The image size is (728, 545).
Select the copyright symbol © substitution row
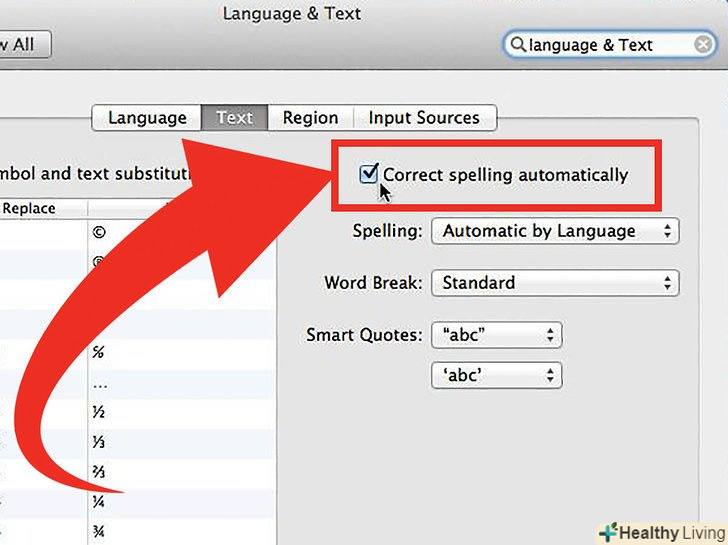pos(99,231)
